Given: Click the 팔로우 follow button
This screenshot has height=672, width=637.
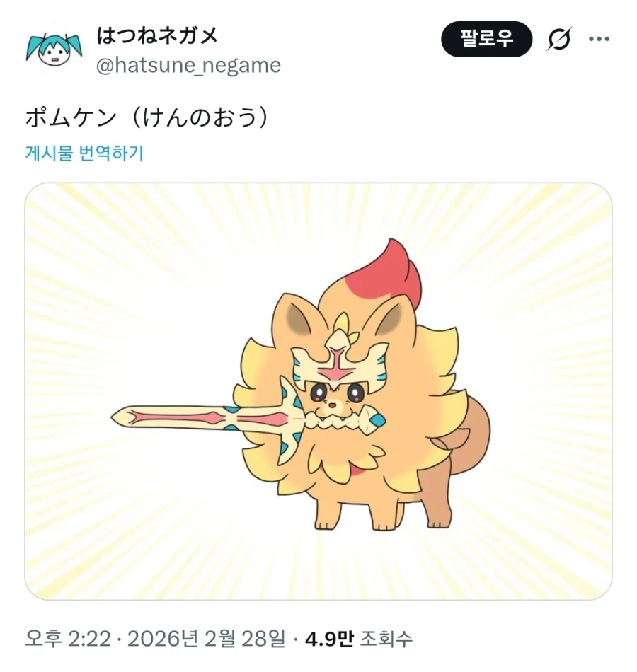Looking at the screenshot, I should coord(486,39).
